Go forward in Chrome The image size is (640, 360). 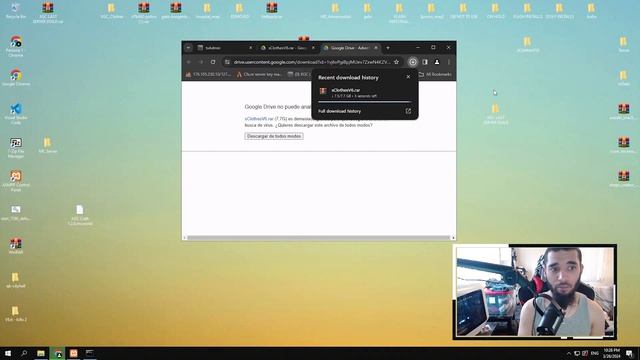(201, 62)
